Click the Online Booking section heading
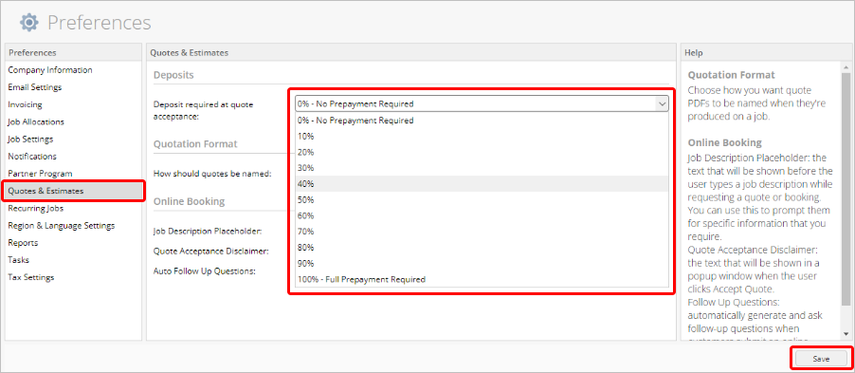This screenshot has width=855, height=373. [189, 201]
